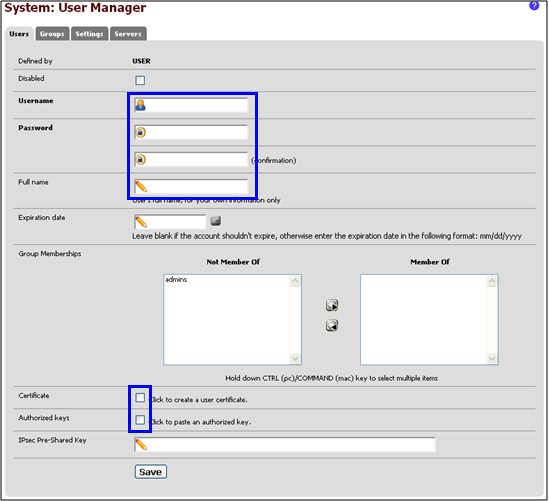
Task: Check the Authorized keys checkbox
Action: tap(140, 419)
